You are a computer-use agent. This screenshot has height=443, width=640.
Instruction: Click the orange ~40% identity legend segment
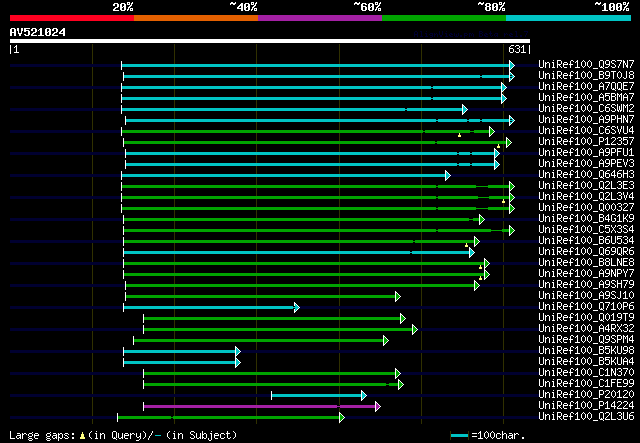tap(196, 18)
